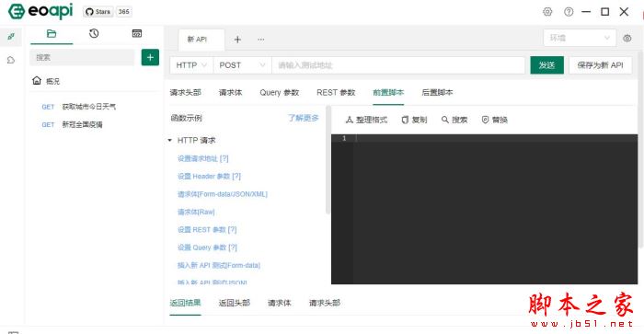
Task: Open the tab more options ellipsis
Action: coord(260,40)
